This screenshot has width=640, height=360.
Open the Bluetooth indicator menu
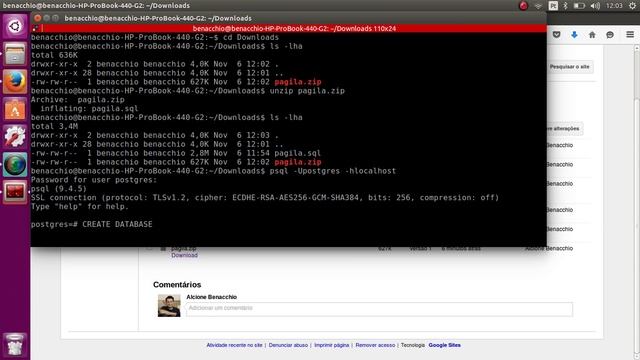(x=565, y=6)
